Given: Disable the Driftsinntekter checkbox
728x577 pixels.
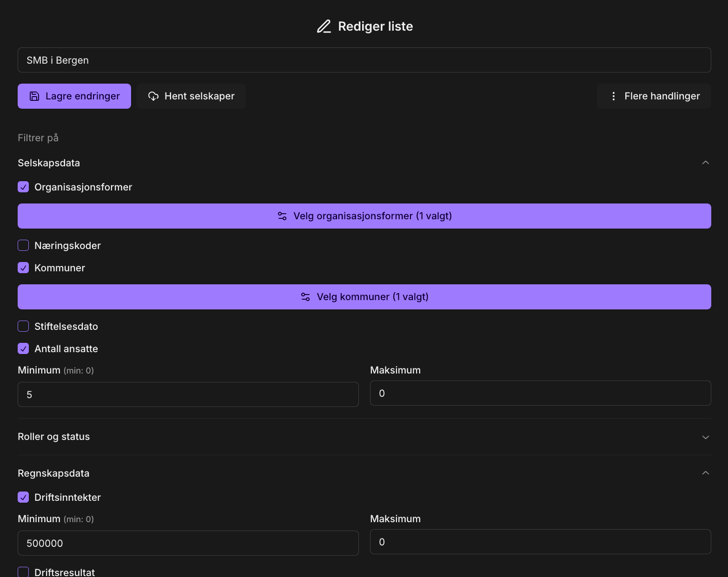Looking at the screenshot, I should (x=23, y=498).
